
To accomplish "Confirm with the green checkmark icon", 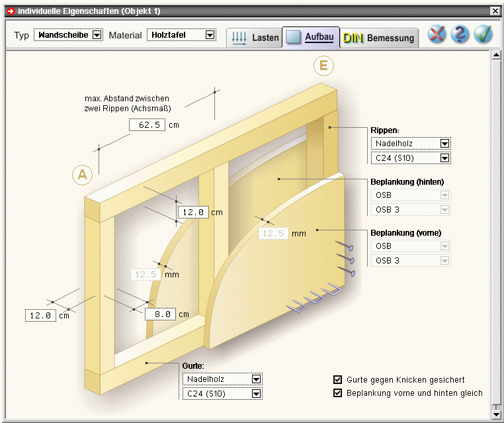I will pyautogui.click(x=483, y=35).
